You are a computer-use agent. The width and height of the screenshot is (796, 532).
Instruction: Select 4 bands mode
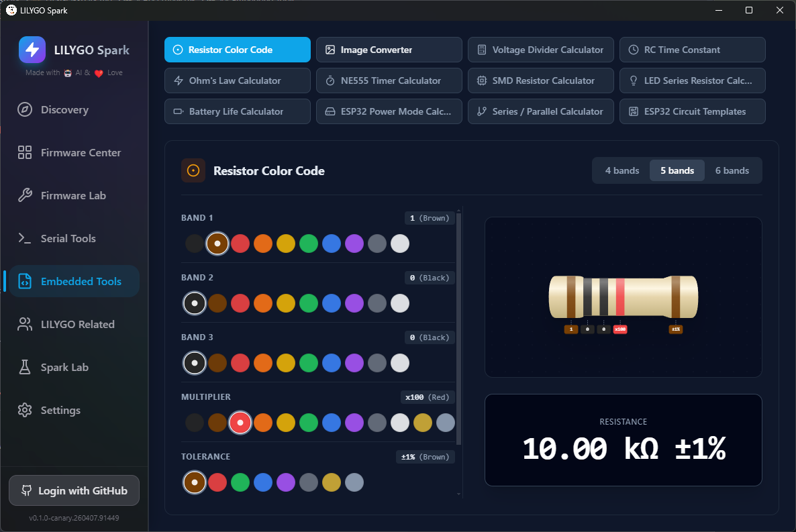click(621, 170)
